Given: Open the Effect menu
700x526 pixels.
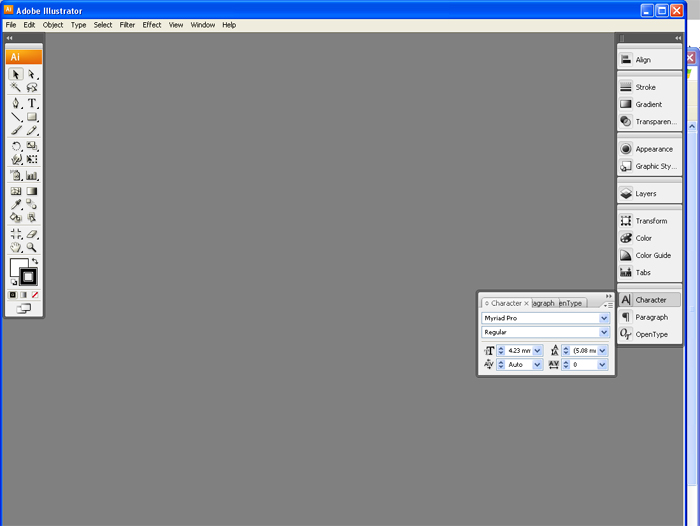Looking at the screenshot, I should pos(152,25).
